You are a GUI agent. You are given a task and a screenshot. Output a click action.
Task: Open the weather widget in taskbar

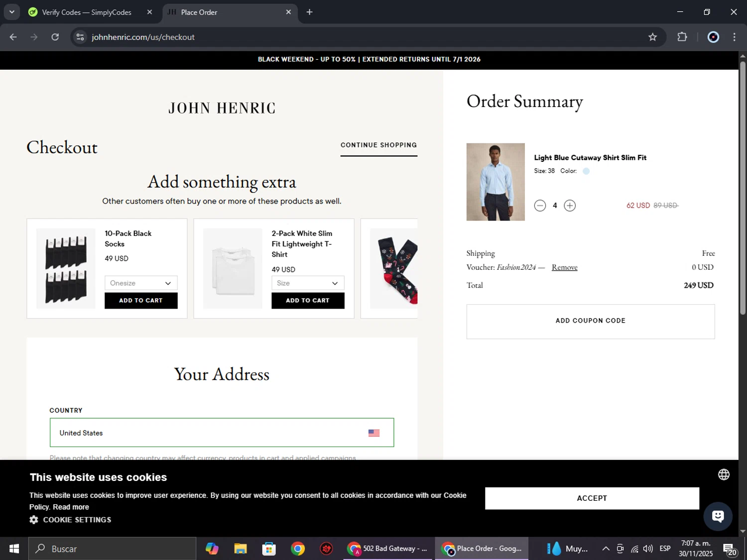click(568, 549)
